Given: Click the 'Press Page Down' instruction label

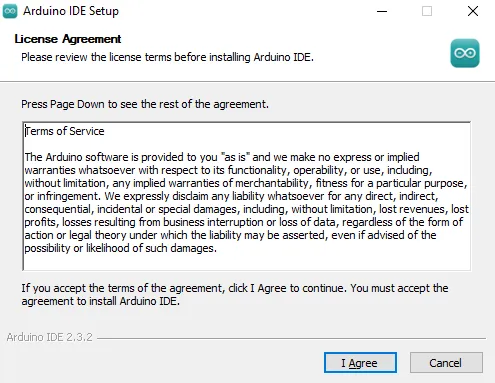Looking at the screenshot, I should [145, 104].
